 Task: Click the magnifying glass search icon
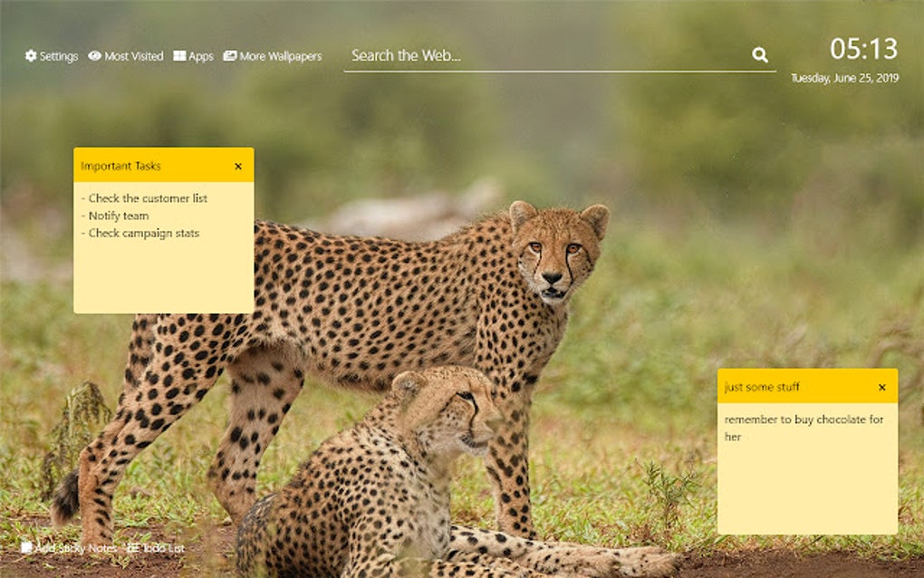(x=759, y=54)
